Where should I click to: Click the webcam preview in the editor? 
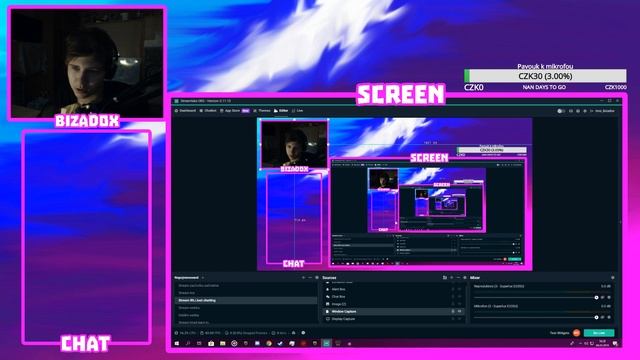point(294,144)
